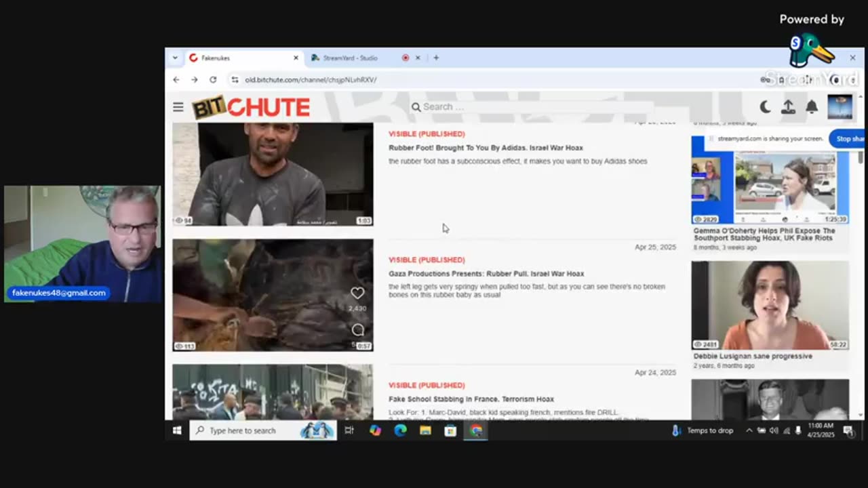Click the Apr 24, 2025 date text
Image resolution: width=868 pixels, height=488 pixels.
point(655,373)
